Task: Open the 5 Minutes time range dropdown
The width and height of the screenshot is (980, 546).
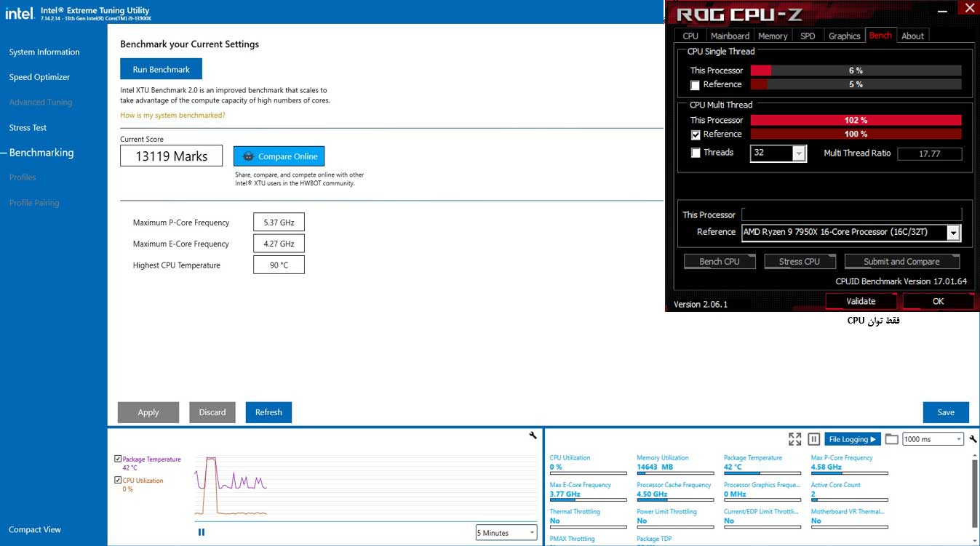Action: [x=506, y=533]
